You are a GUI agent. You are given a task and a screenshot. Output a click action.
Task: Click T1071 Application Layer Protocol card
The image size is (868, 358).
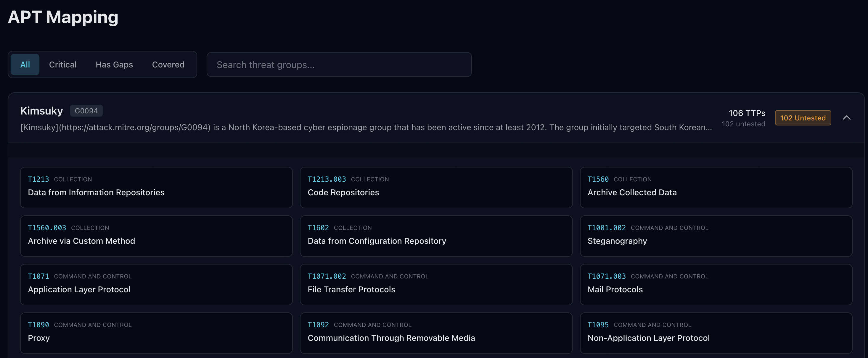156,284
